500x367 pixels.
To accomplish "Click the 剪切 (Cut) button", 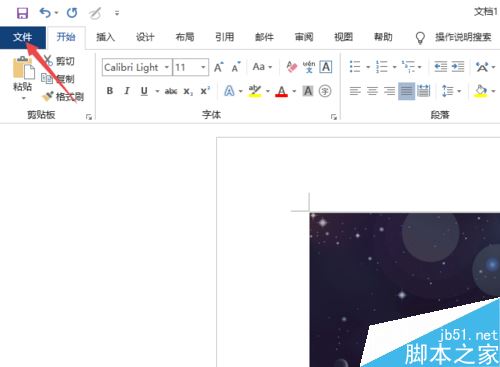I will (x=59, y=61).
